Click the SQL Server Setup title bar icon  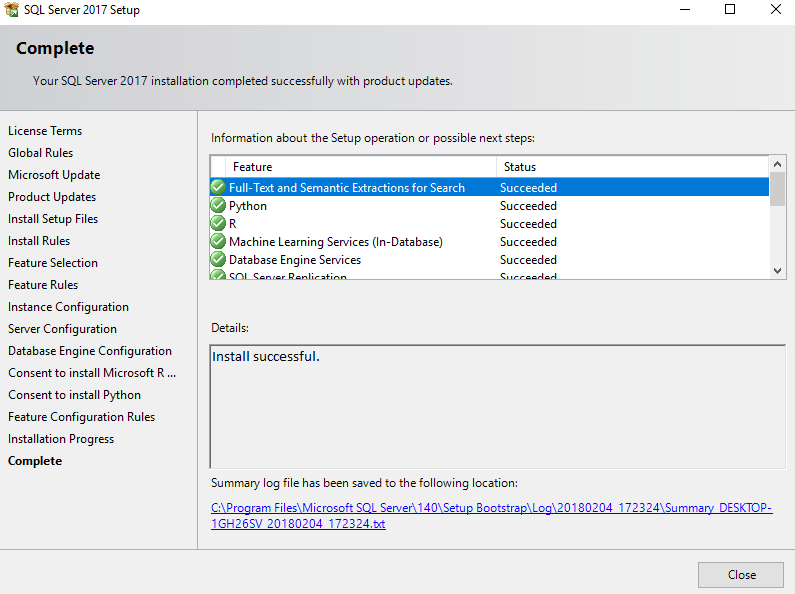(x=11, y=9)
